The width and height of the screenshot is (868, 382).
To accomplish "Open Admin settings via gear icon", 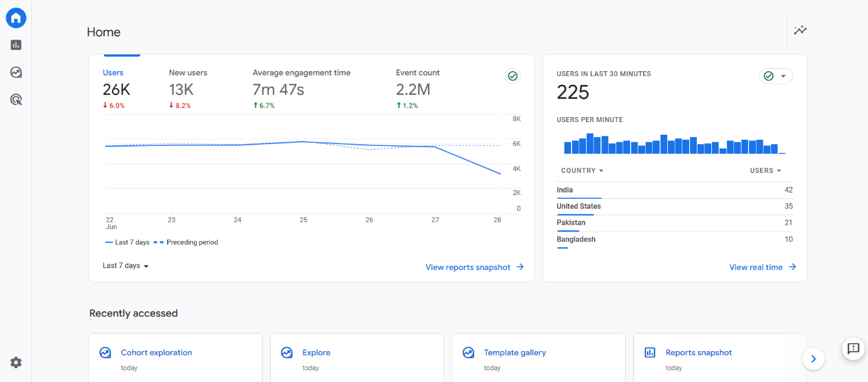I will (16, 362).
